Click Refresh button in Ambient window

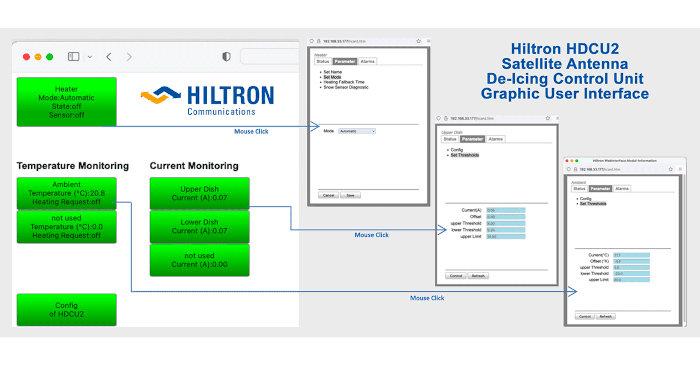pyautogui.click(x=606, y=316)
